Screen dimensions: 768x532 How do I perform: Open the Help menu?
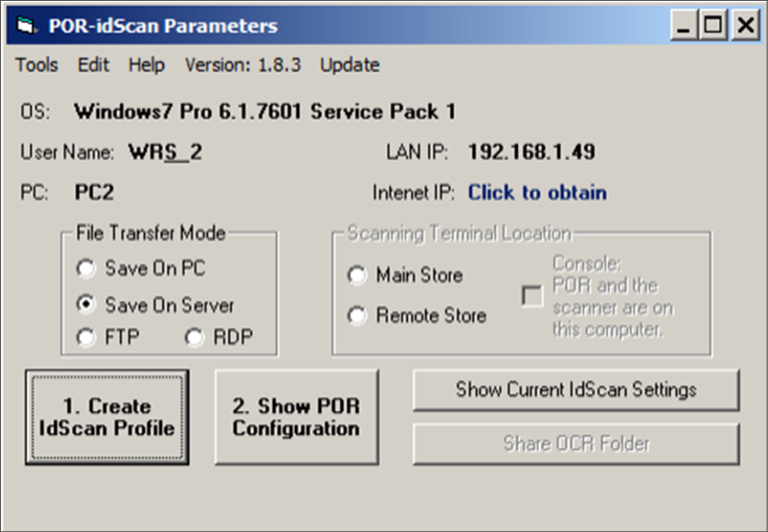click(147, 65)
